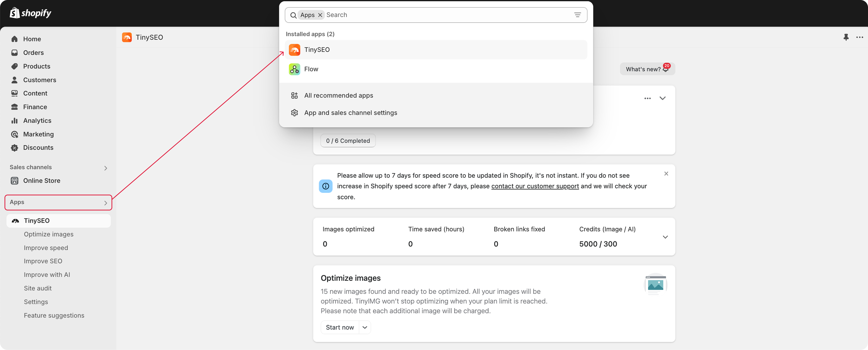Expand the Credits details chevron

(x=665, y=237)
